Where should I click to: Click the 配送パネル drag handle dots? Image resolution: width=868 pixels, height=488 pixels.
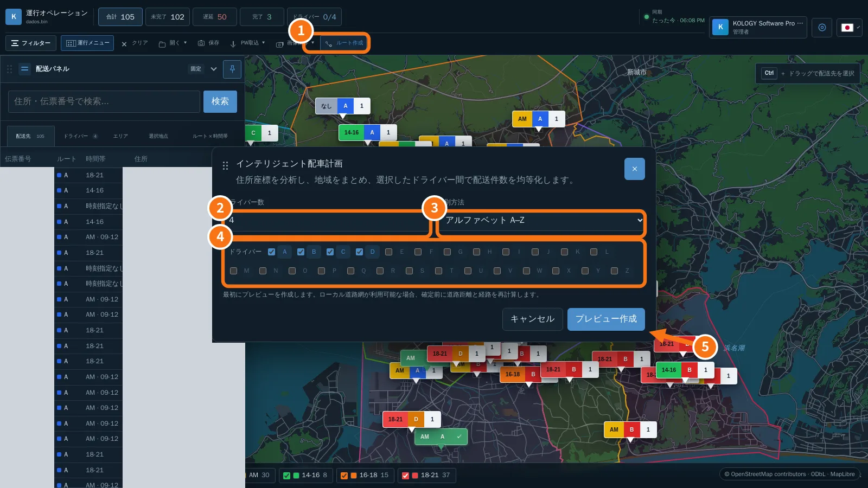pyautogui.click(x=9, y=69)
